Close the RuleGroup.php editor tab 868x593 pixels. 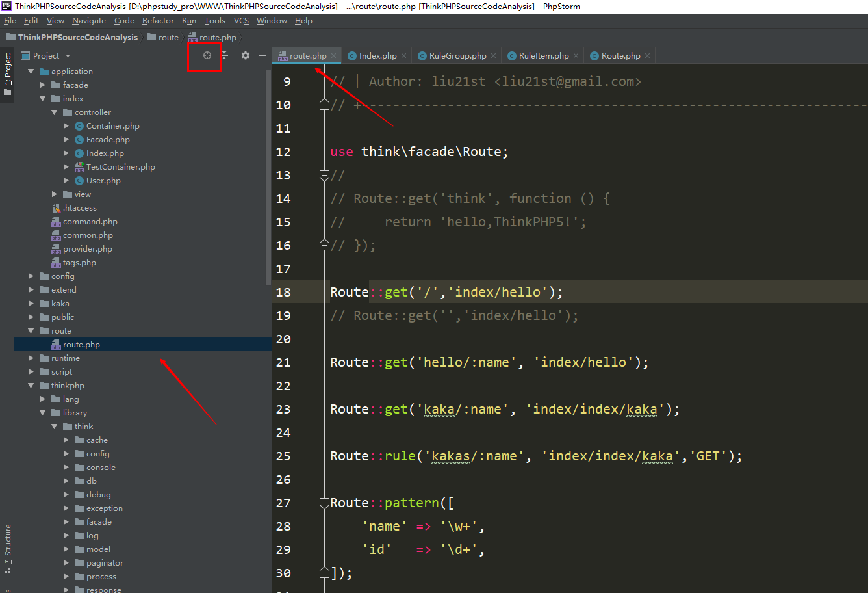(493, 56)
